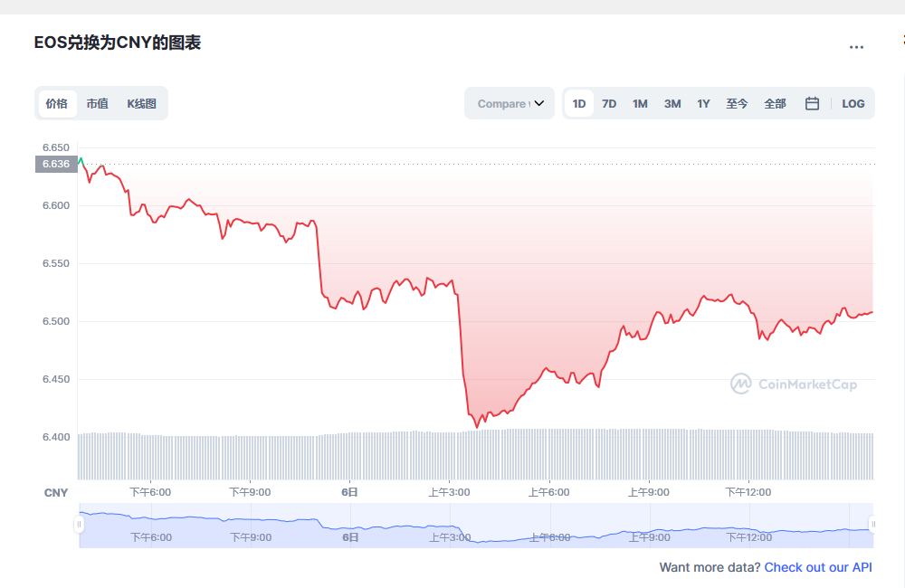Click the 6.650 y-axis value
The width and height of the screenshot is (905, 588).
(56, 147)
